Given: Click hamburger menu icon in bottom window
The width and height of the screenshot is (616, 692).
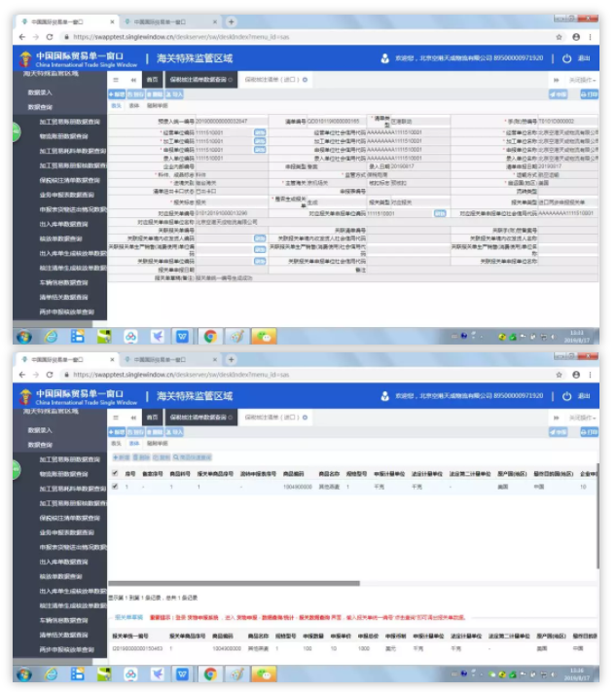Looking at the screenshot, I should pos(116,418).
